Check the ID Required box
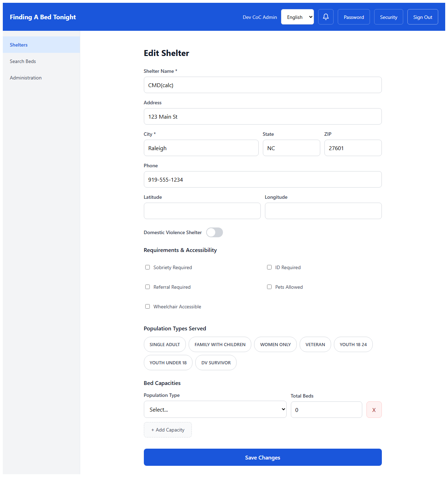 [x=269, y=267]
